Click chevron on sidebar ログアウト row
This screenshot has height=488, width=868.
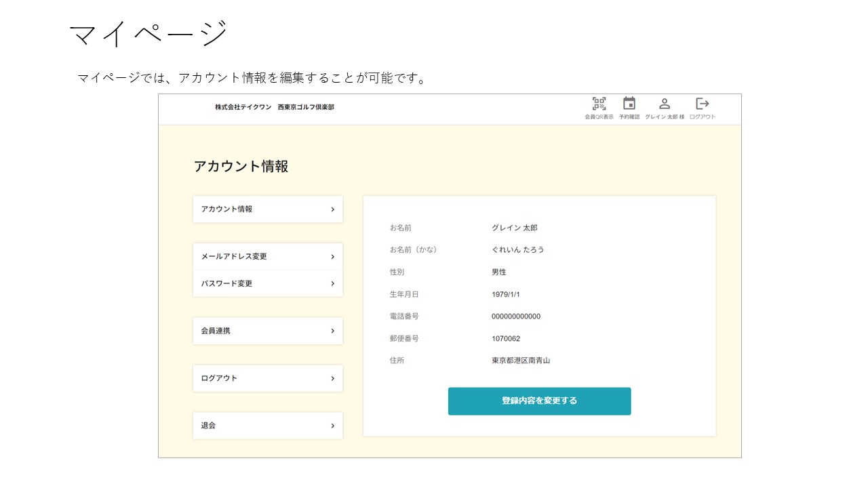(332, 378)
